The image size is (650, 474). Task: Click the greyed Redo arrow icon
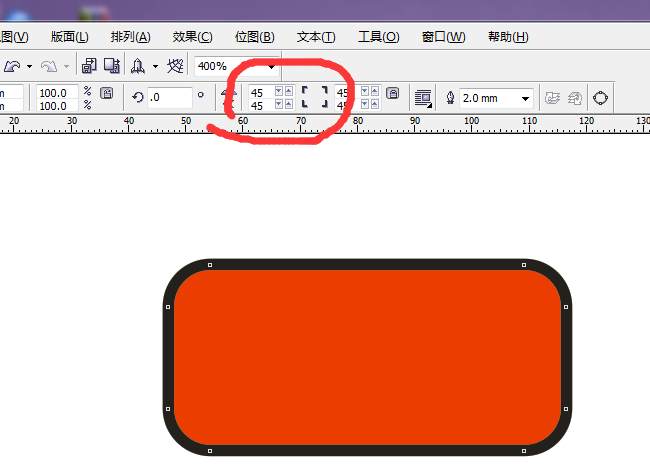pos(49,66)
